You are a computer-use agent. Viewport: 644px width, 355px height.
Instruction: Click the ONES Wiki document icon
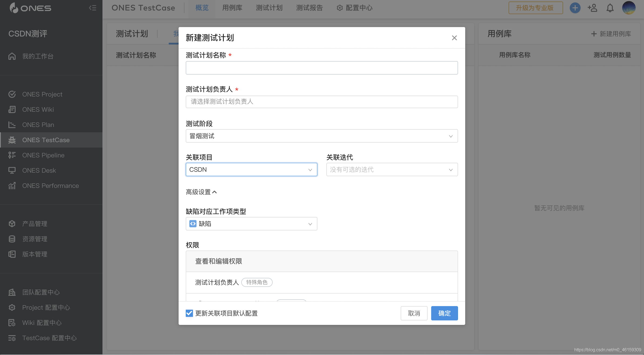[12, 109]
